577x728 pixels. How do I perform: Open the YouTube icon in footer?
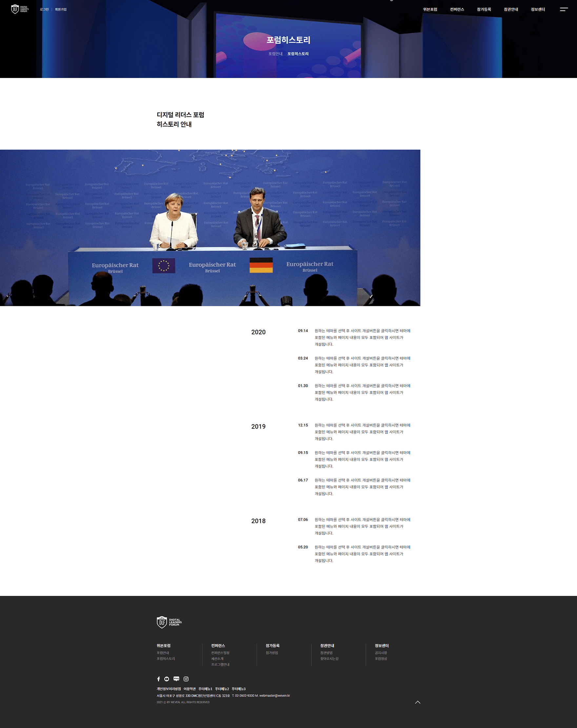click(x=167, y=679)
